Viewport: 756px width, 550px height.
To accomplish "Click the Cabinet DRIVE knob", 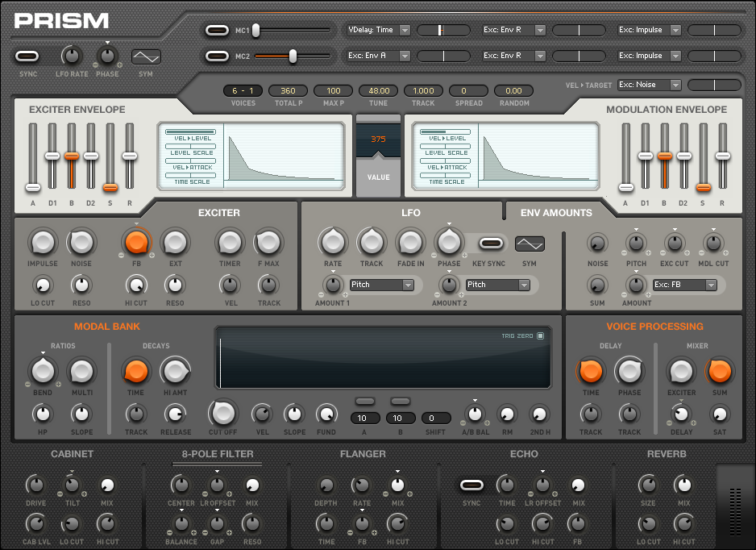I will pos(35,485).
